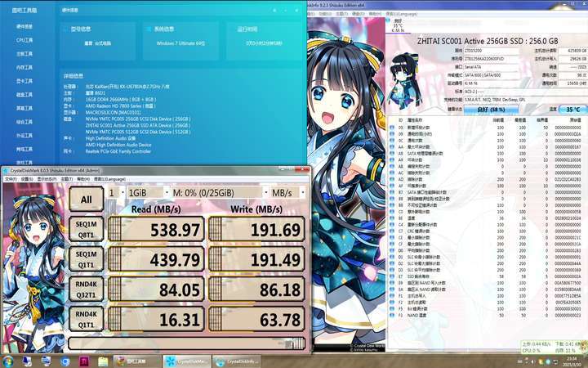Click status icon of the AD SMART row
The image size is (588, 368).
pos(392,179)
